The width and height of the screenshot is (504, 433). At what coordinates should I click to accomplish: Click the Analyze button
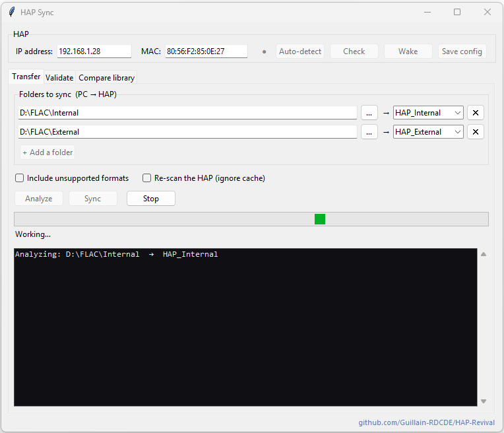pos(39,199)
